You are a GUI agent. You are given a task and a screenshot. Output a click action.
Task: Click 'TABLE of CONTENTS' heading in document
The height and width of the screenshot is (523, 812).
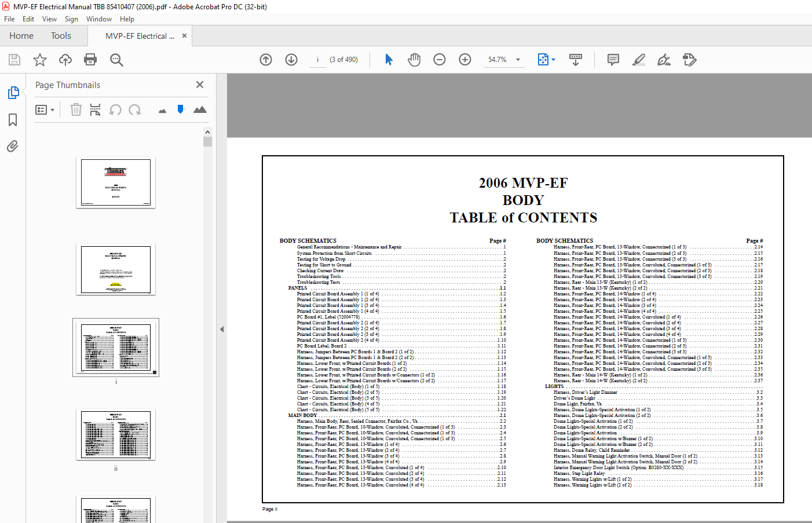[x=523, y=217]
